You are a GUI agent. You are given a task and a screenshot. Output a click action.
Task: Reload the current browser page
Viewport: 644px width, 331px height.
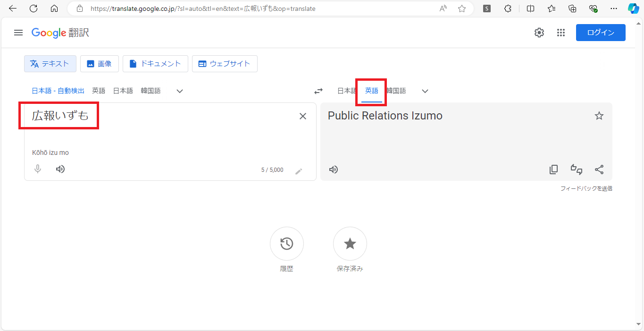(33, 8)
